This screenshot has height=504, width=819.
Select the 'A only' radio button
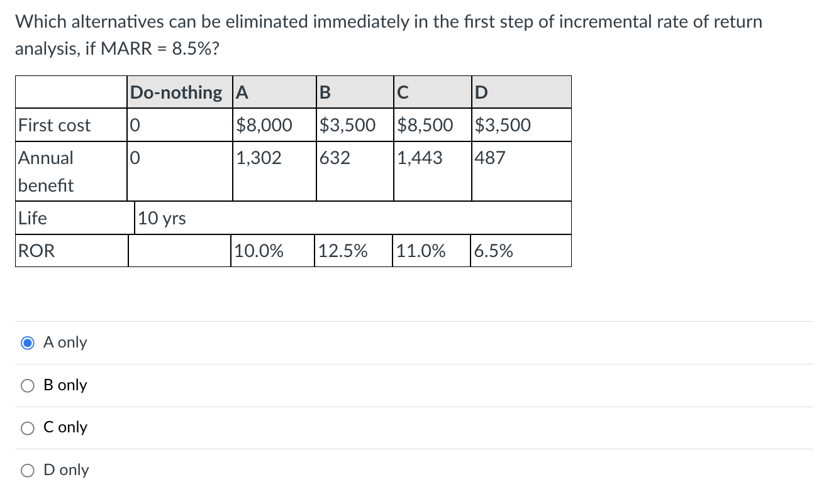[x=27, y=342]
